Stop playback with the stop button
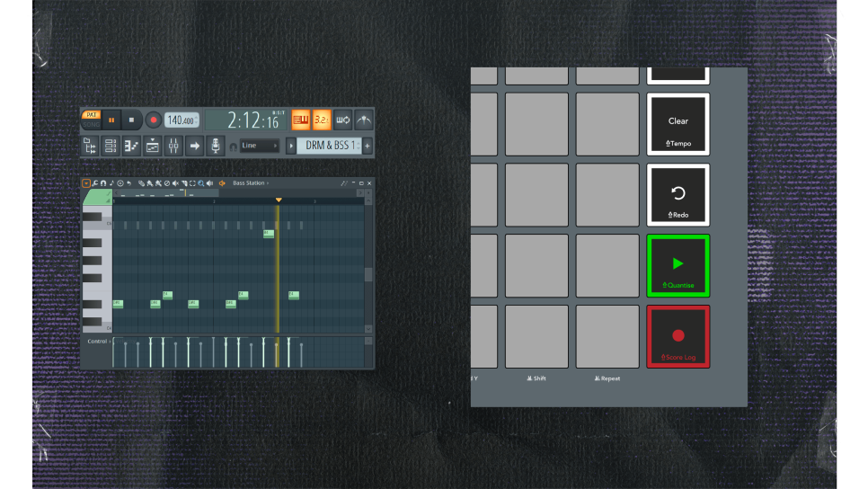Screen dimensions: 868x489 131,120
